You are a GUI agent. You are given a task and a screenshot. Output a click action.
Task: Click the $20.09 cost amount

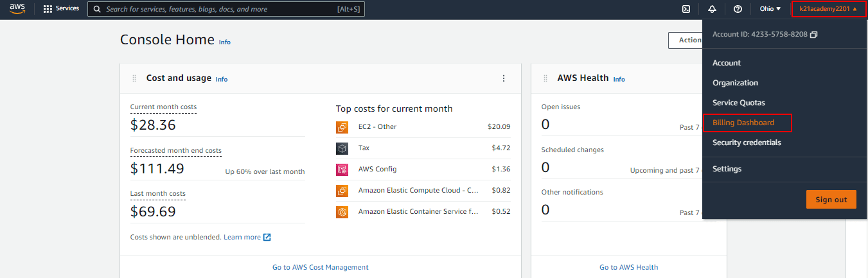click(499, 127)
